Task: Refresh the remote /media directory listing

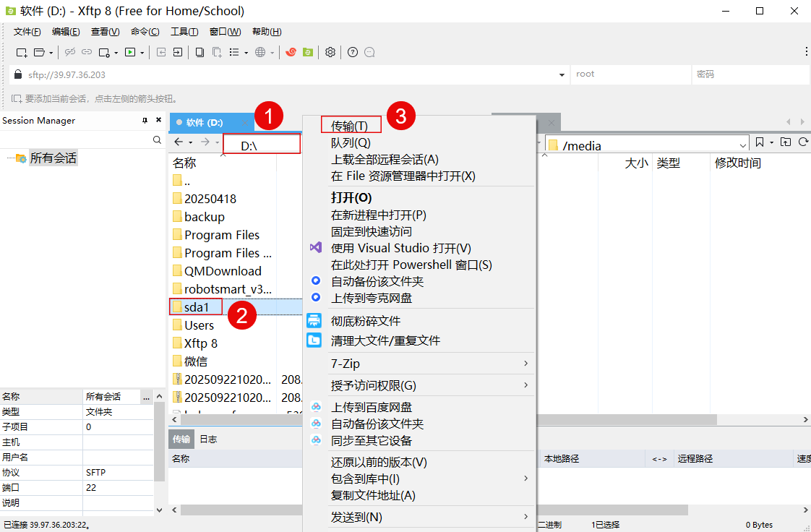Action: click(x=802, y=142)
